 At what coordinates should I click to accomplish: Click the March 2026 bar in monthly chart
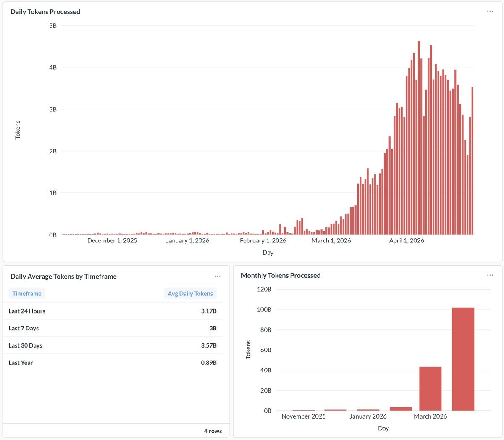(430, 389)
